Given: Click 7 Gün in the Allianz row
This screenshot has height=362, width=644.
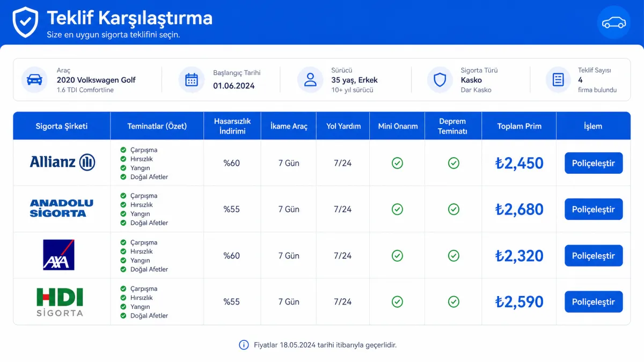Looking at the screenshot, I should click(289, 163).
